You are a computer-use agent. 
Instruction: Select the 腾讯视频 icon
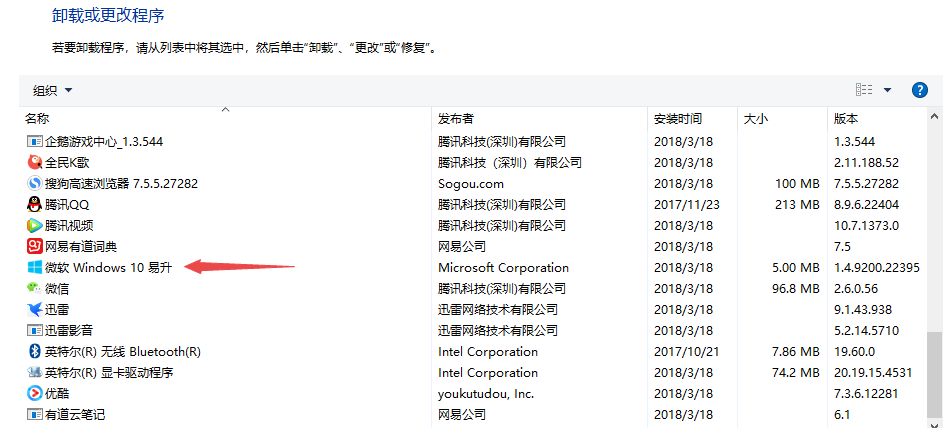(x=35, y=225)
